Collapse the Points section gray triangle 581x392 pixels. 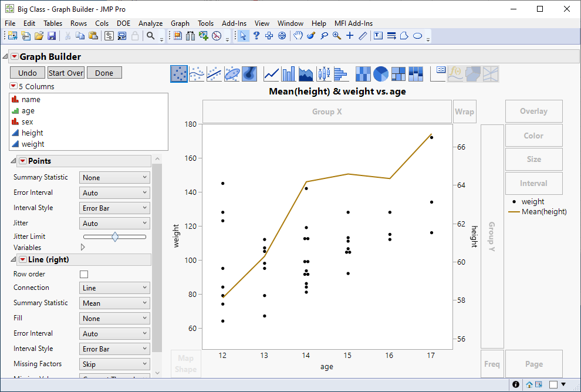pyautogui.click(x=13, y=161)
